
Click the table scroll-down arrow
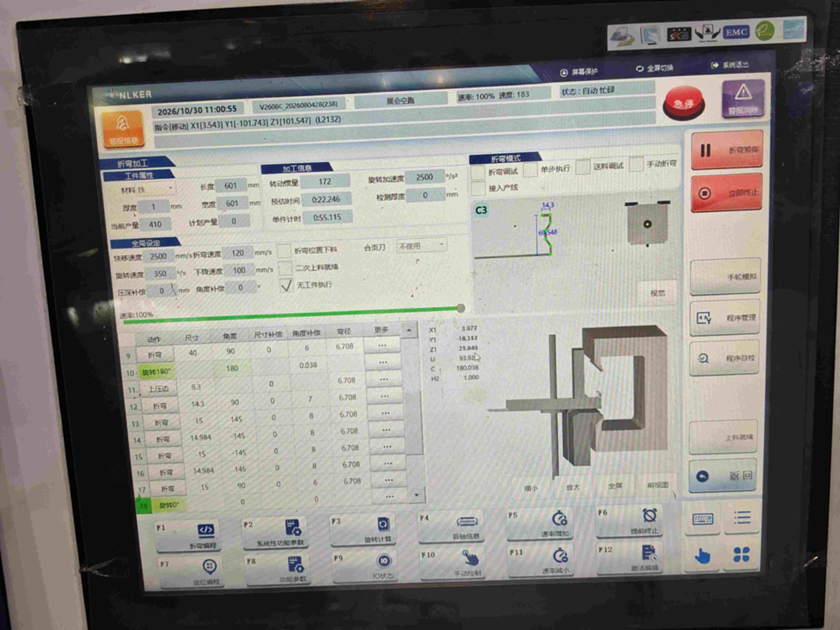click(x=416, y=496)
